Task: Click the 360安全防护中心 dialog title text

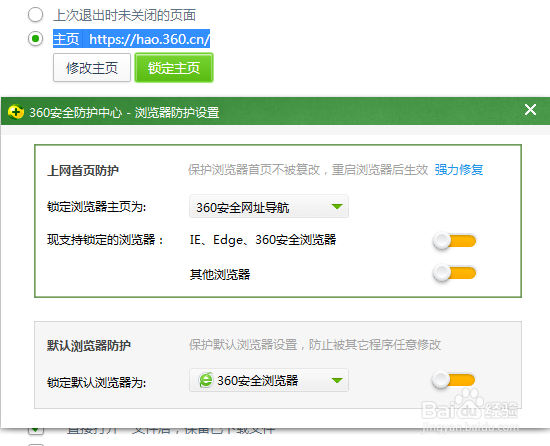Action: (x=124, y=113)
